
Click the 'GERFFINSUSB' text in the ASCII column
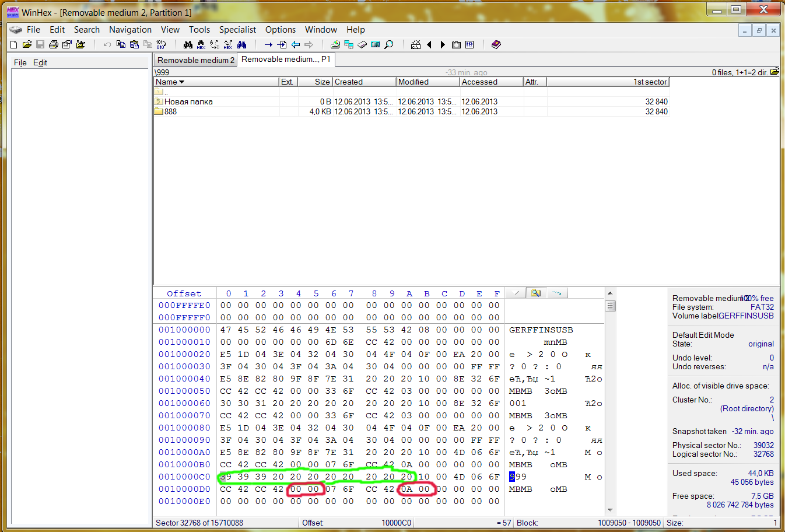541,330
